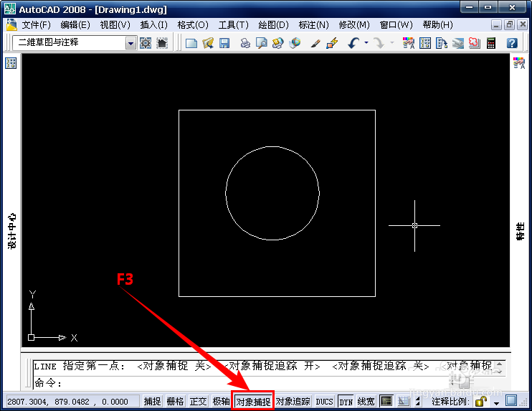Screen dimensions: 532x411
Task: Click the Quick View drawings button in status bar
Action: coord(404,402)
